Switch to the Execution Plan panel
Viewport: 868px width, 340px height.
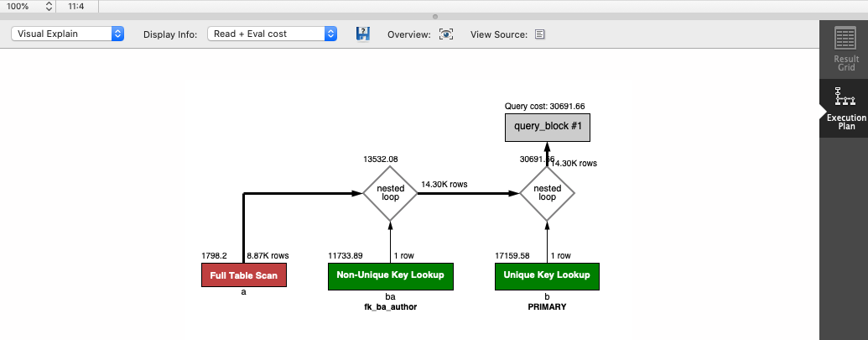(845, 108)
